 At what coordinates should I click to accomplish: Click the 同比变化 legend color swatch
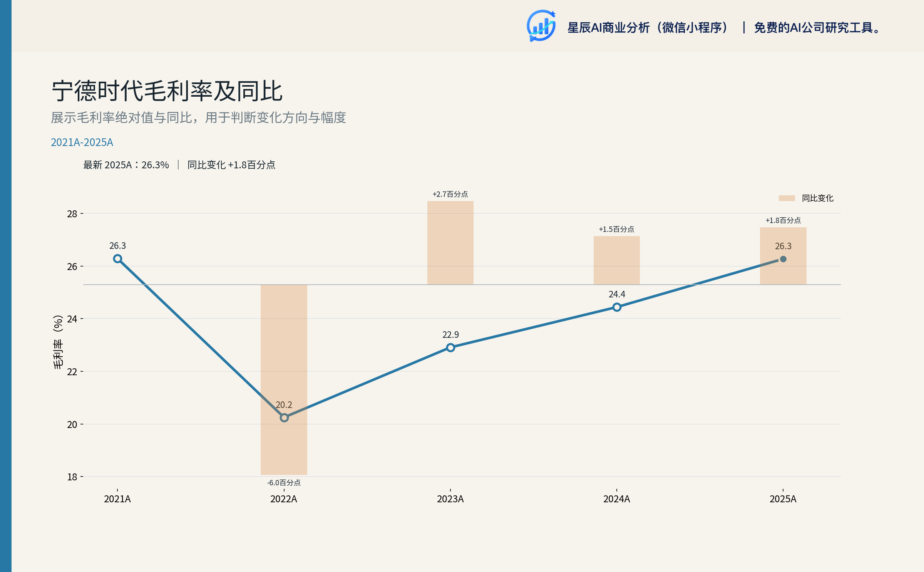pos(787,198)
